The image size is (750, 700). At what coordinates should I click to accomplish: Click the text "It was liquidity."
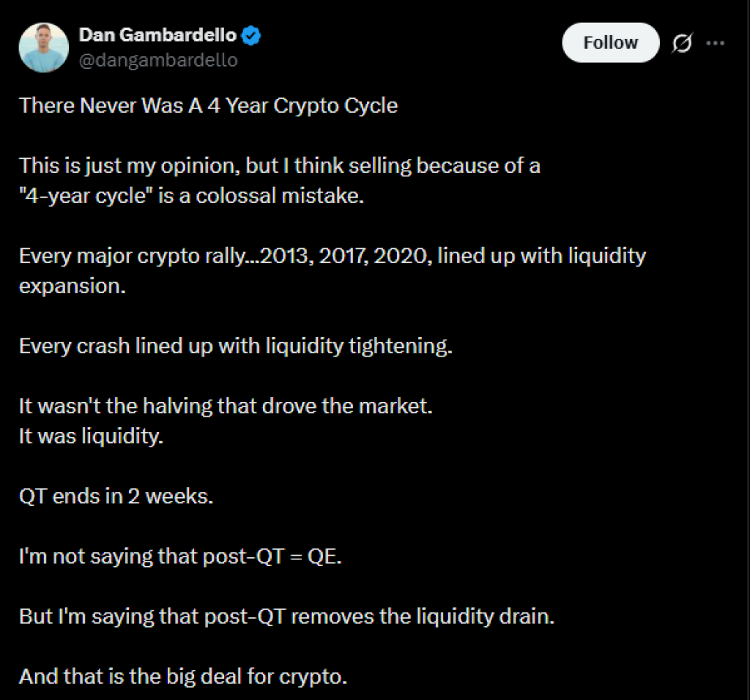pyautogui.click(x=91, y=436)
